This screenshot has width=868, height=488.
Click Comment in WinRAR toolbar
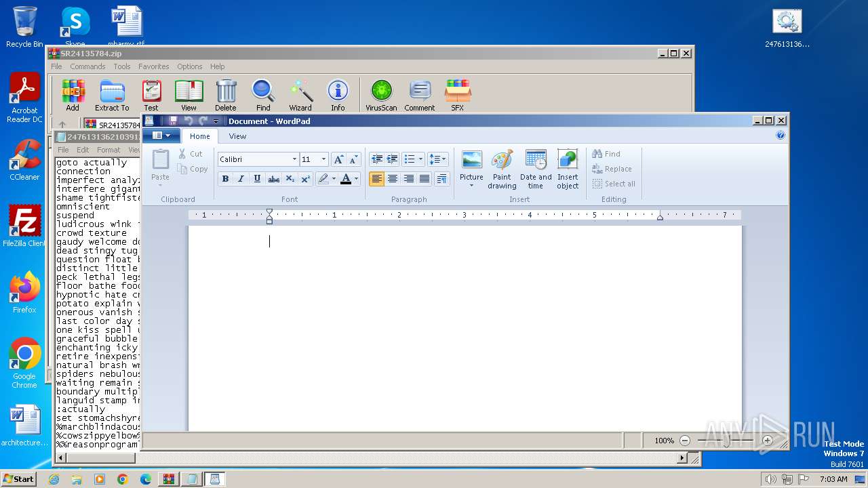pyautogui.click(x=420, y=95)
